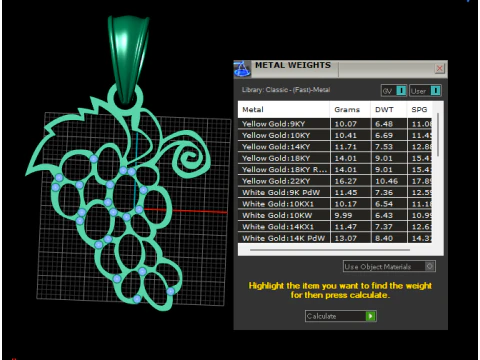
Task: Select the Yellow Gold:10KY row
Action: click(x=335, y=135)
